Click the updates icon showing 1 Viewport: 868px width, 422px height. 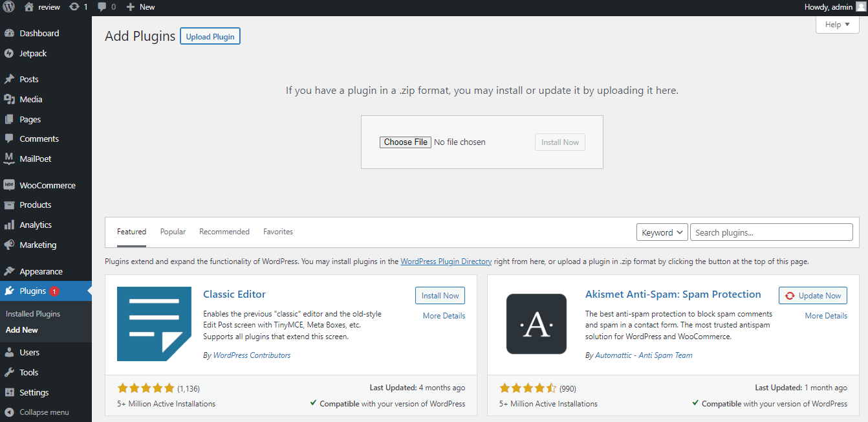(x=74, y=7)
